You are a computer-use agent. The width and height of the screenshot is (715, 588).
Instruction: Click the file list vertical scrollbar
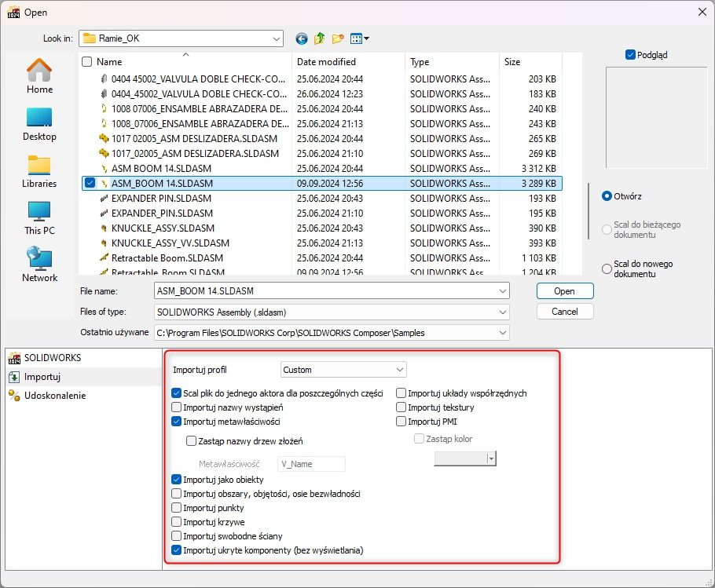(x=588, y=211)
